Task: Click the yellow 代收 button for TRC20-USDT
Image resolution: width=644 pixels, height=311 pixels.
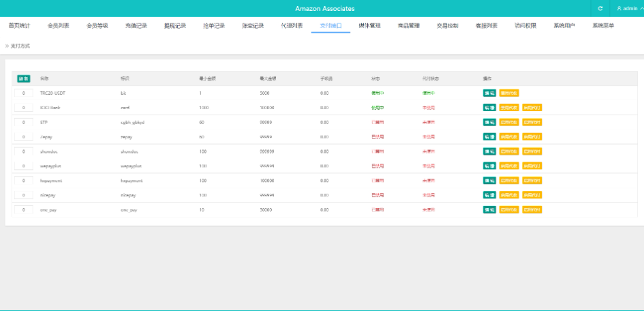Action: [x=509, y=93]
